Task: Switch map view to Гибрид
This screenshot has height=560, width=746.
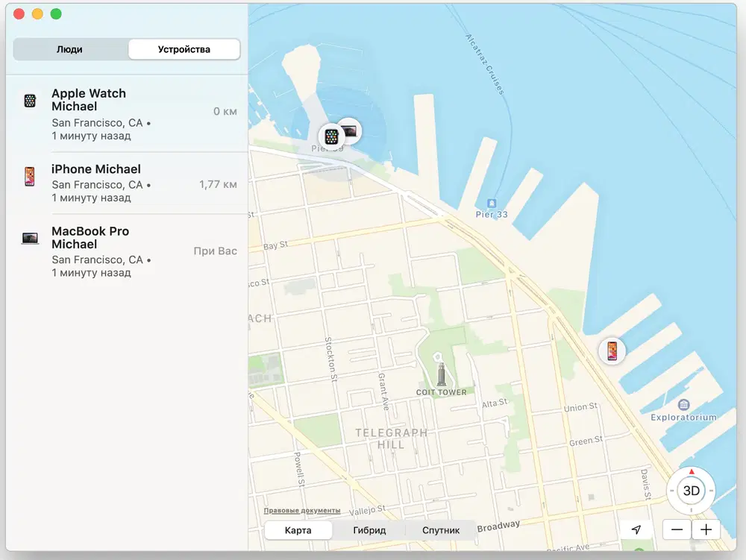Action: 369,530
